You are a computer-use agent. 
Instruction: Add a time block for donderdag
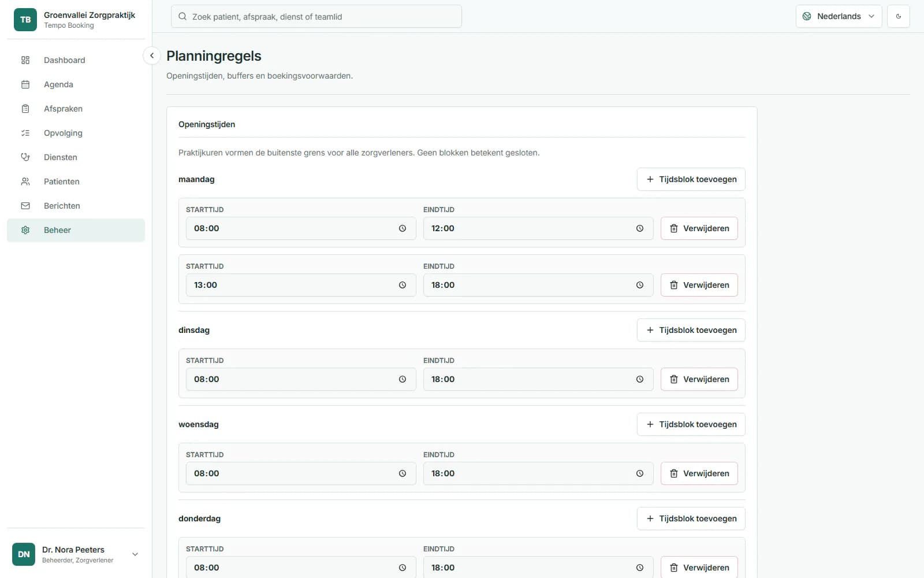tap(691, 518)
